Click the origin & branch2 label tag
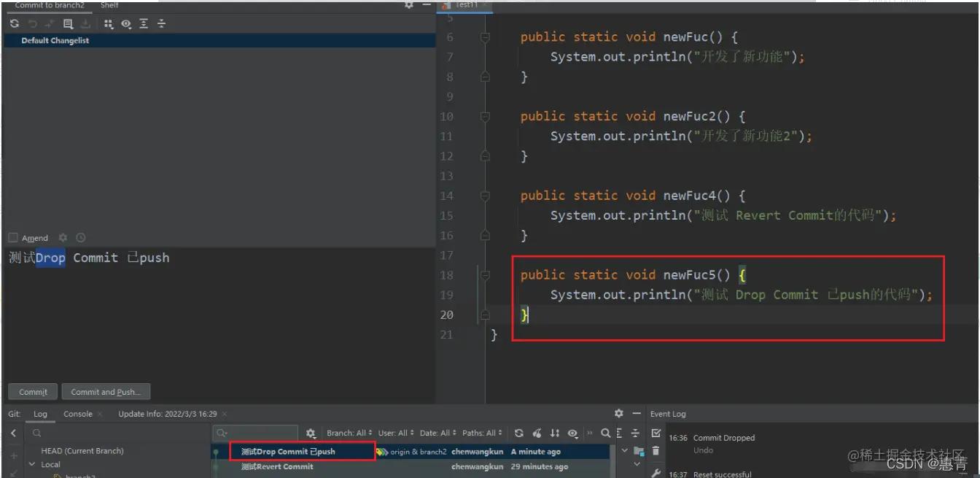The width and height of the screenshot is (980, 478). (x=412, y=452)
